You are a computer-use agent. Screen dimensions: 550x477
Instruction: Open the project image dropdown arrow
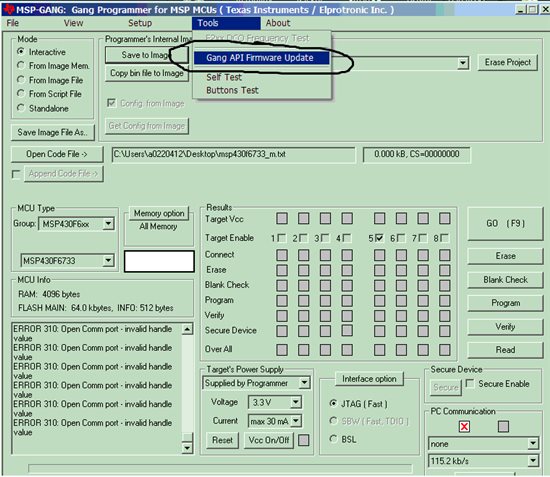tap(463, 63)
